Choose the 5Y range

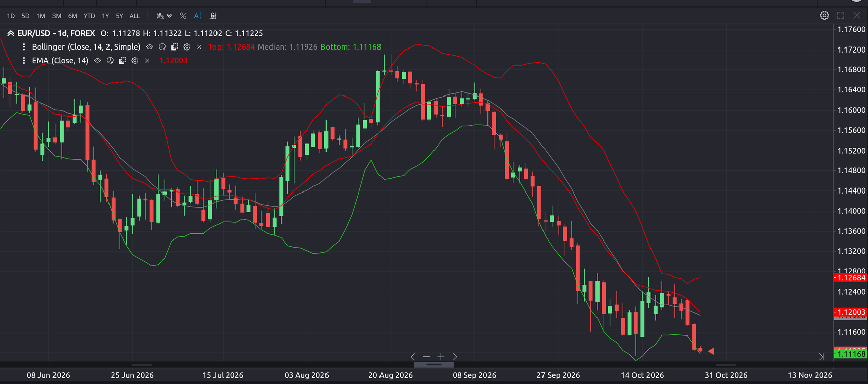point(119,16)
